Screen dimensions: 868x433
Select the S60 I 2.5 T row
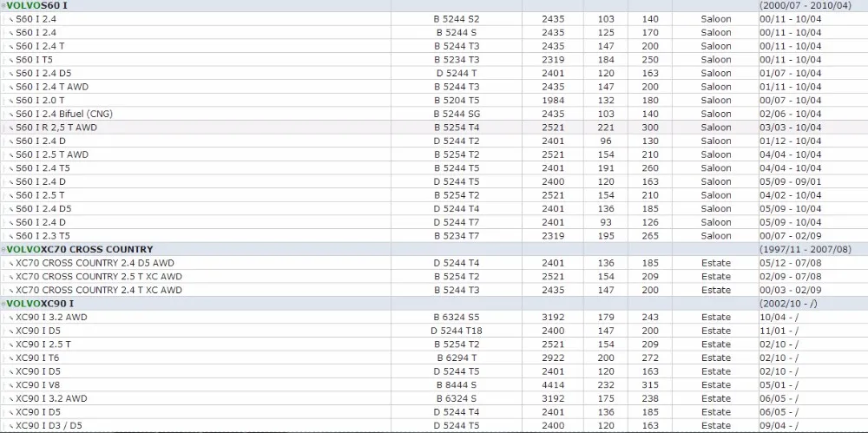pos(434,195)
